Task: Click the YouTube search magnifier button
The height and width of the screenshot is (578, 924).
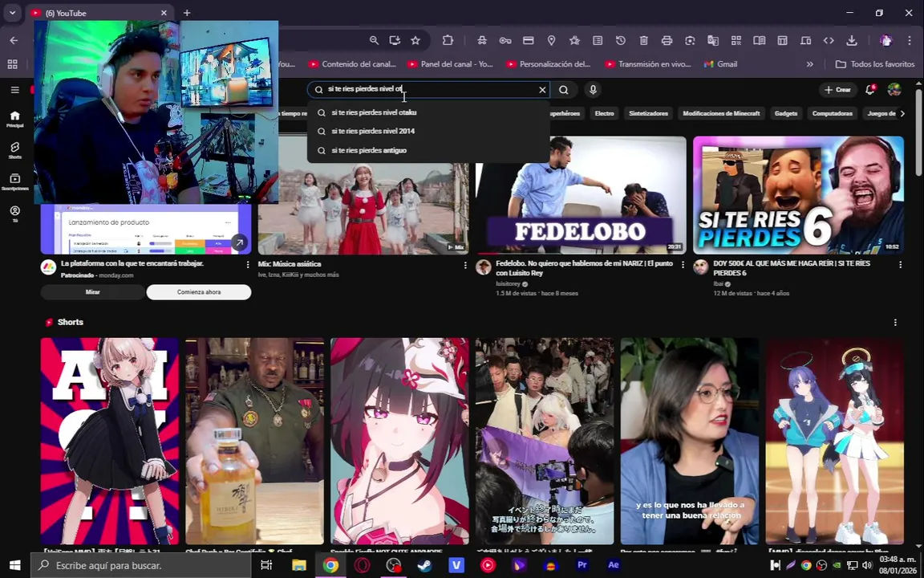Action: click(564, 90)
